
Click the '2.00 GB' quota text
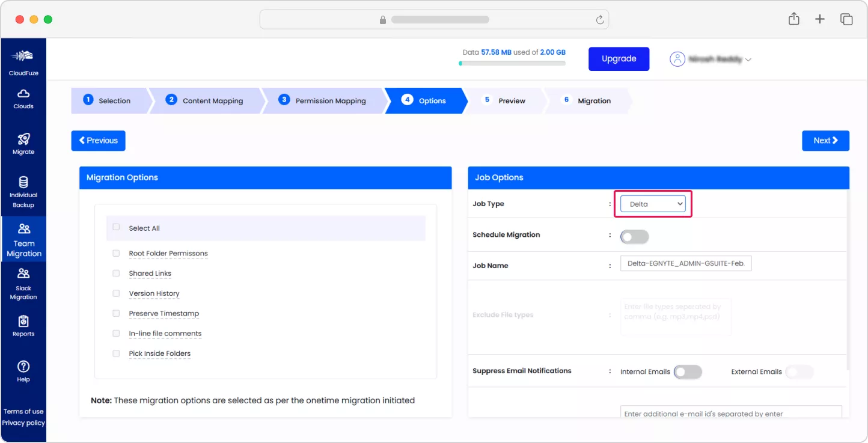[x=552, y=52]
